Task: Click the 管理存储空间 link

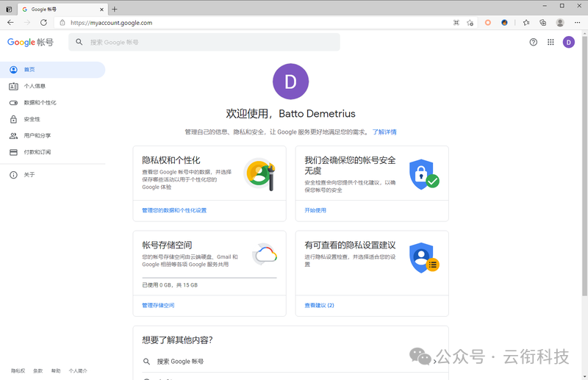Action: tap(158, 305)
